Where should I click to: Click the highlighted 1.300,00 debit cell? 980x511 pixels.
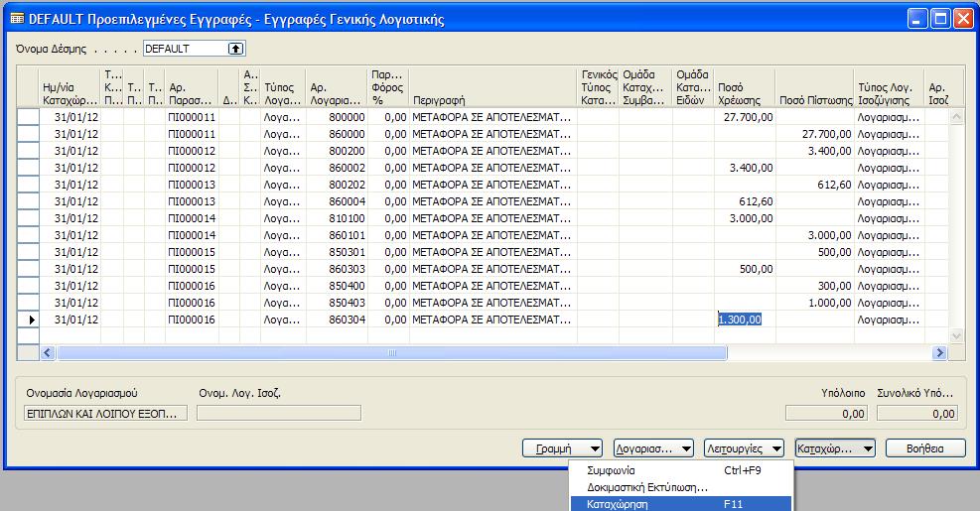tap(745, 319)
